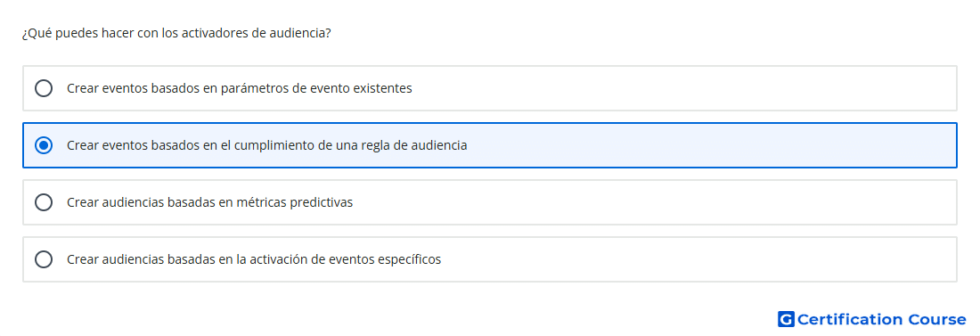Viewport: 980px width, 336px height.
Task: Click the label text about 'cumplimiento de una regla de audiencia'
Action: click(x=267, y=145)
